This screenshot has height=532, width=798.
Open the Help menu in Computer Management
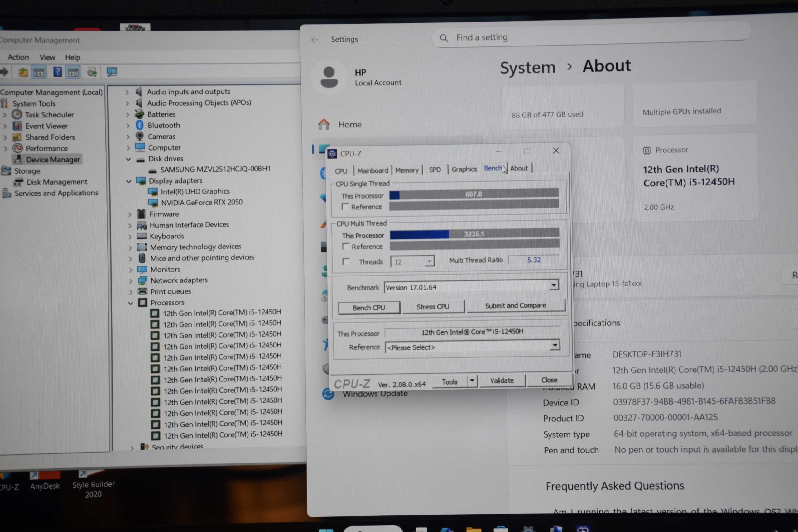pyautogui.click(x=73, y=57)
